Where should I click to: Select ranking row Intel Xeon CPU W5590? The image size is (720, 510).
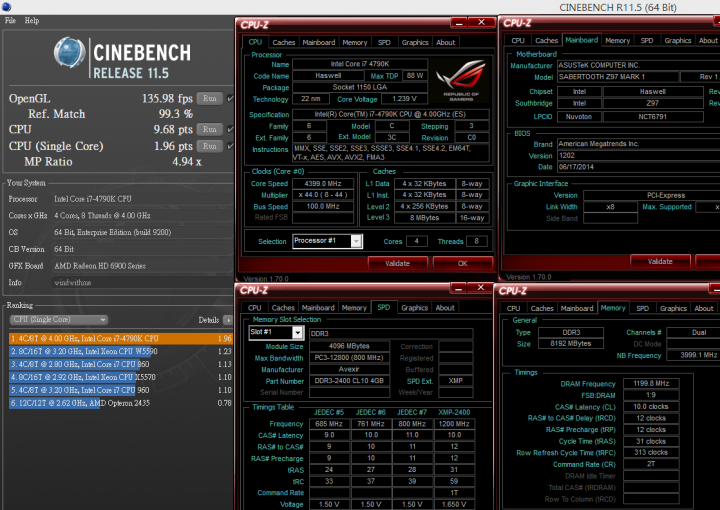[121, 352]
